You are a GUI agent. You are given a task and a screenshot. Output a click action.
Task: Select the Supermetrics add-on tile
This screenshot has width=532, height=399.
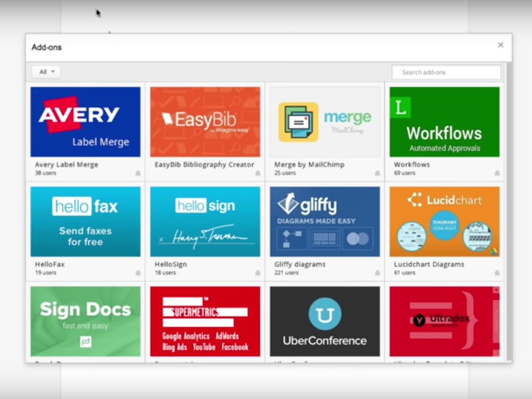pos(205,321)
